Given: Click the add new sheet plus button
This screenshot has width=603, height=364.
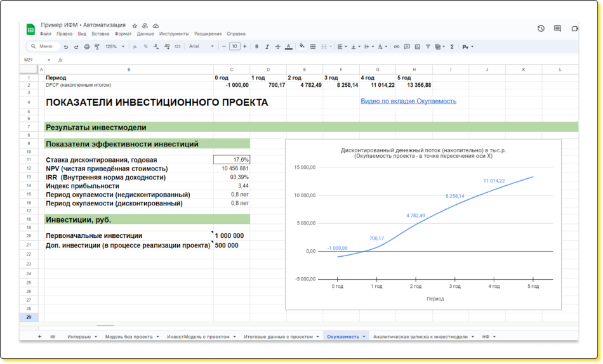Looking at the screenshot, I should click(39, 337).
